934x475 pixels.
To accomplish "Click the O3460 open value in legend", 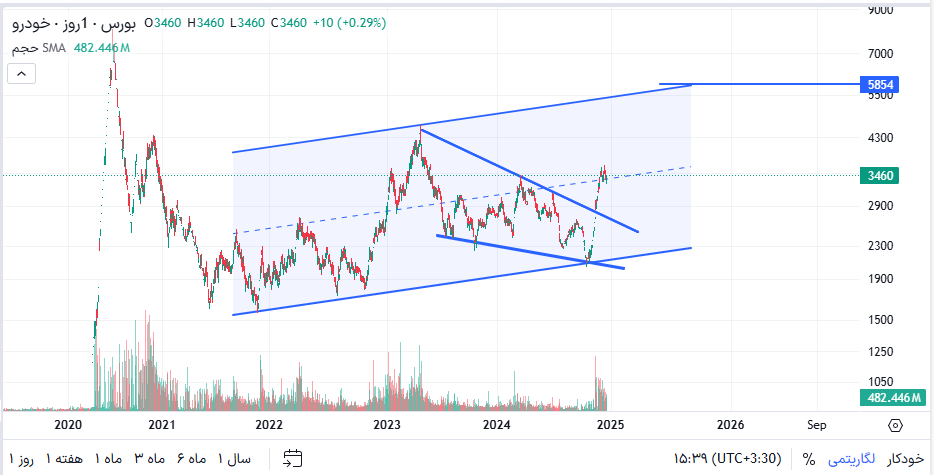I will (163, 23).
